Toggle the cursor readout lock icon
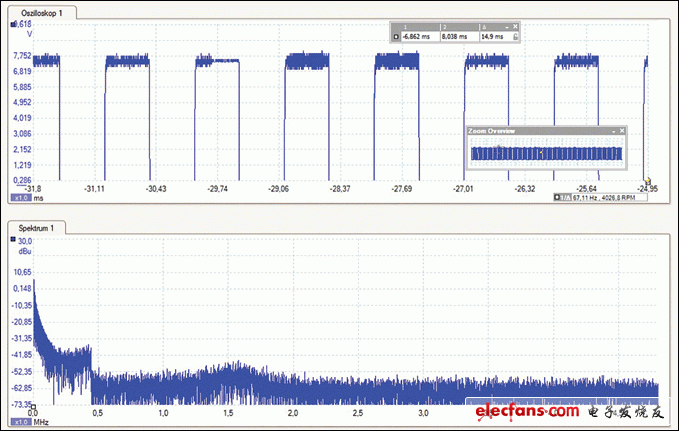Viewport: 679px width, 431px height. (x=515, y=36)
